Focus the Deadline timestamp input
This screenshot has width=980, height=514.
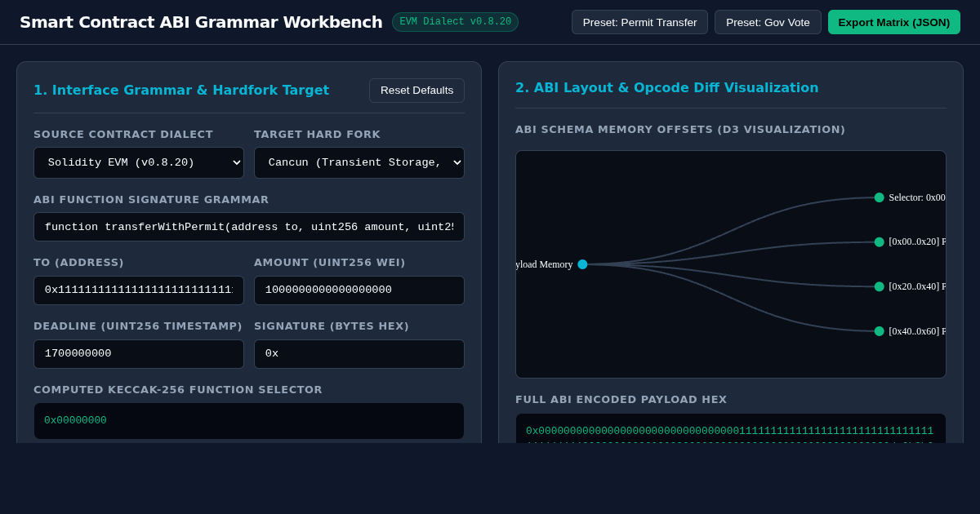(x=139, y=354)
